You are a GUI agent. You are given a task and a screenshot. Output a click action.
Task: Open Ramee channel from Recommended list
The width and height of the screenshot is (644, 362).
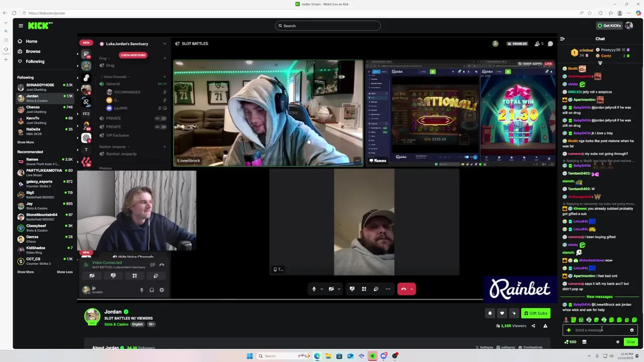click(x=45, y=161)
